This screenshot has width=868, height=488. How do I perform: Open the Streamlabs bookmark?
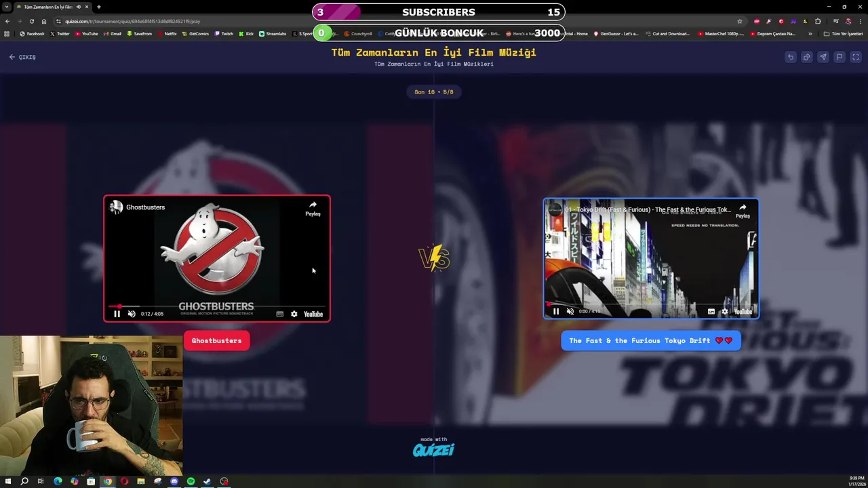273,34
